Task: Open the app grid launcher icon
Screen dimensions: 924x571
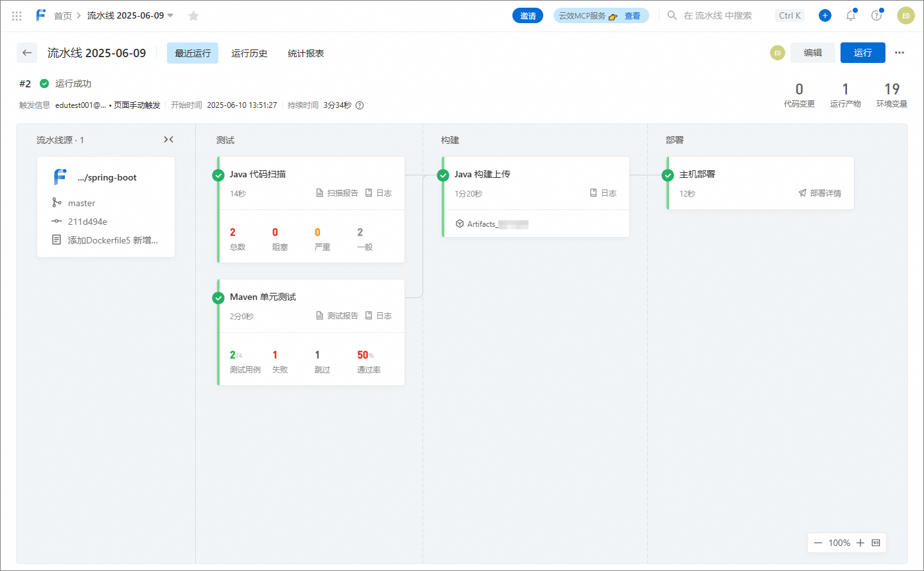Action: [x=17, y=16]
